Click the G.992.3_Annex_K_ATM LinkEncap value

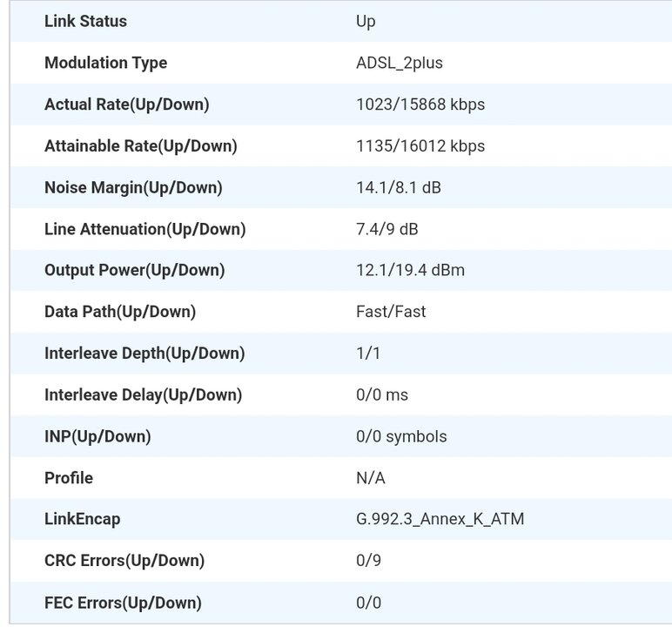pos(440,519)
